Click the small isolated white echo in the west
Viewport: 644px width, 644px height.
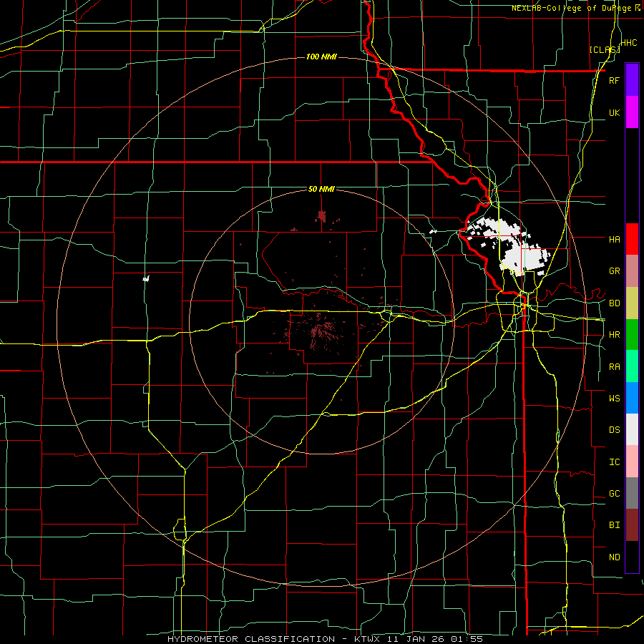tap(146, 279)
